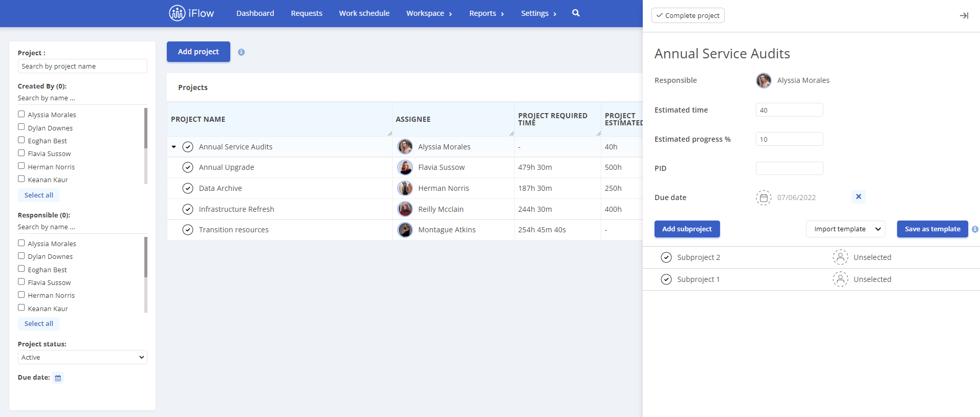Mark Subproject 1 complete circle
The width and height of the screenshot is (980, 417).
(666, 279)
